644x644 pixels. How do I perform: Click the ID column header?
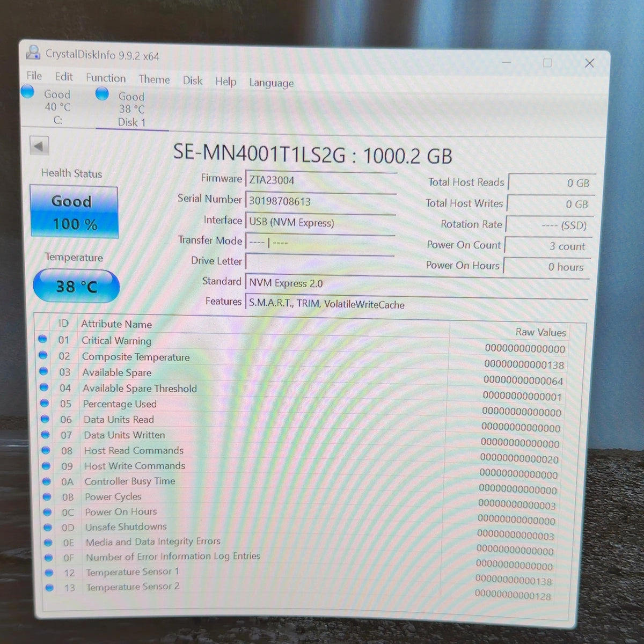click(63, 323)
